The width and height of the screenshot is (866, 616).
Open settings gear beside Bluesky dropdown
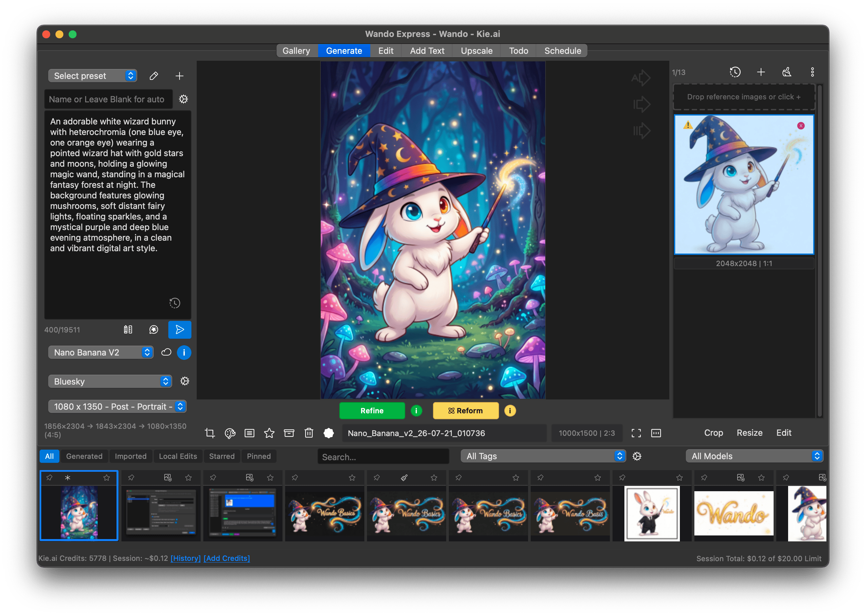[x=184, y=381]
